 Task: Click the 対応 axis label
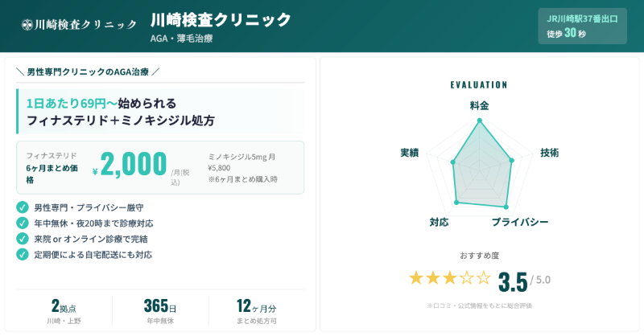(439, 222)
